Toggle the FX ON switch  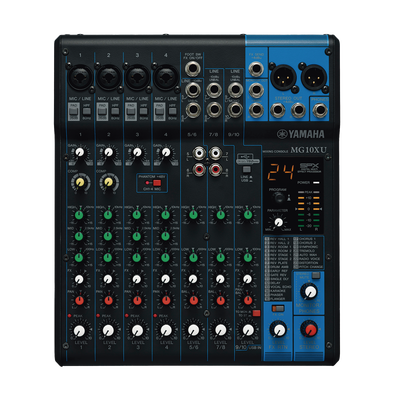coord(277,308)
